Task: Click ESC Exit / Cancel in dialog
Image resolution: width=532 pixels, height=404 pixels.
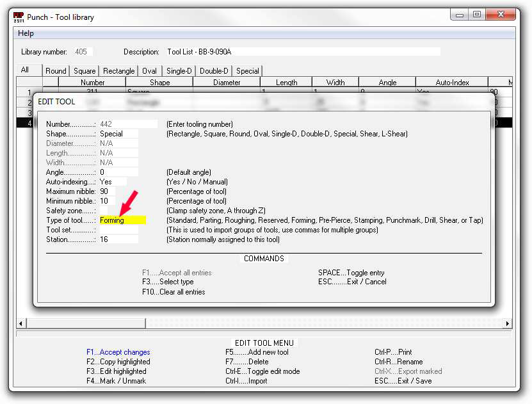Action: [x=352, y=282]
